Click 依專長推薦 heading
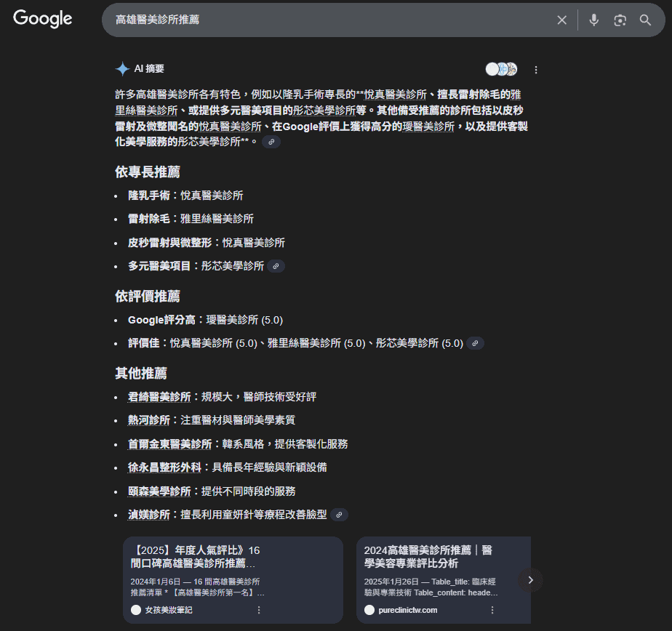The width and height of the screenshot is (672, 631). click(x=148, y=172)
